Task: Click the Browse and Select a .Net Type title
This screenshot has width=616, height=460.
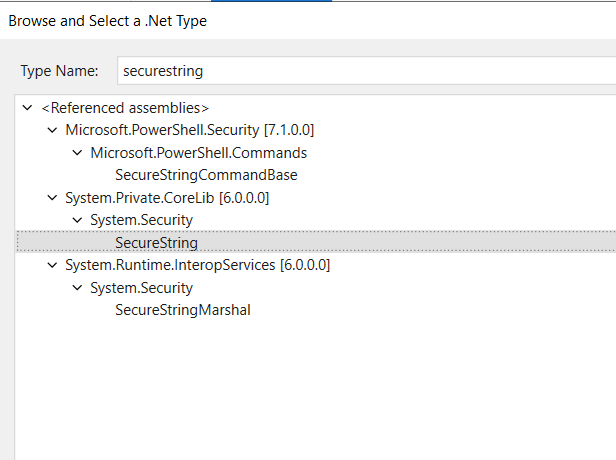Action: (108, 20)
